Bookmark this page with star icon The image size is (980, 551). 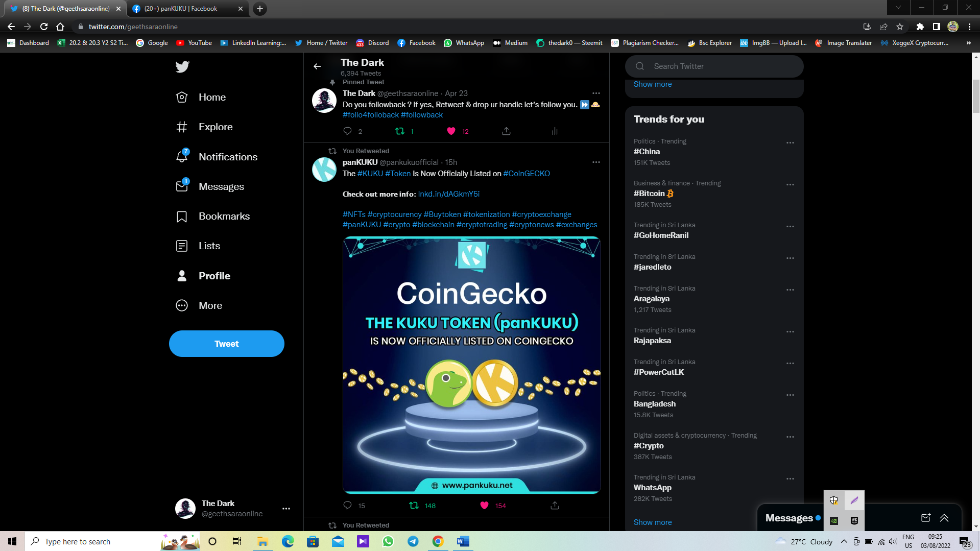click(900, 27)
